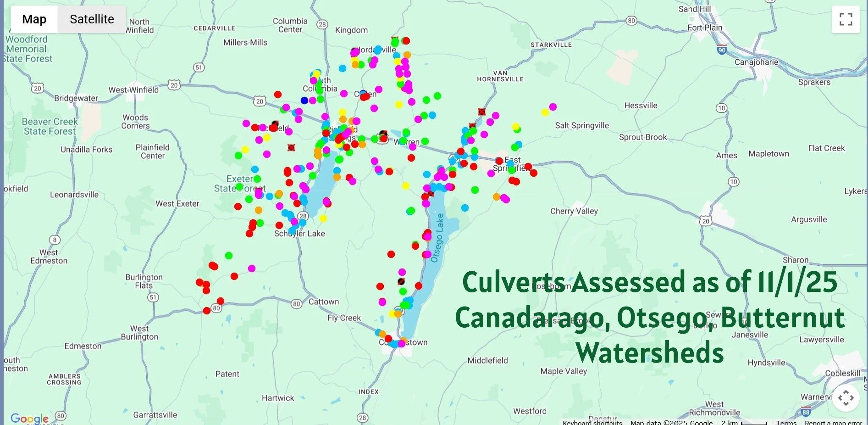
Task: Click the red marker beside Route 80 near Burlington
Action: (x=207, y=311)
